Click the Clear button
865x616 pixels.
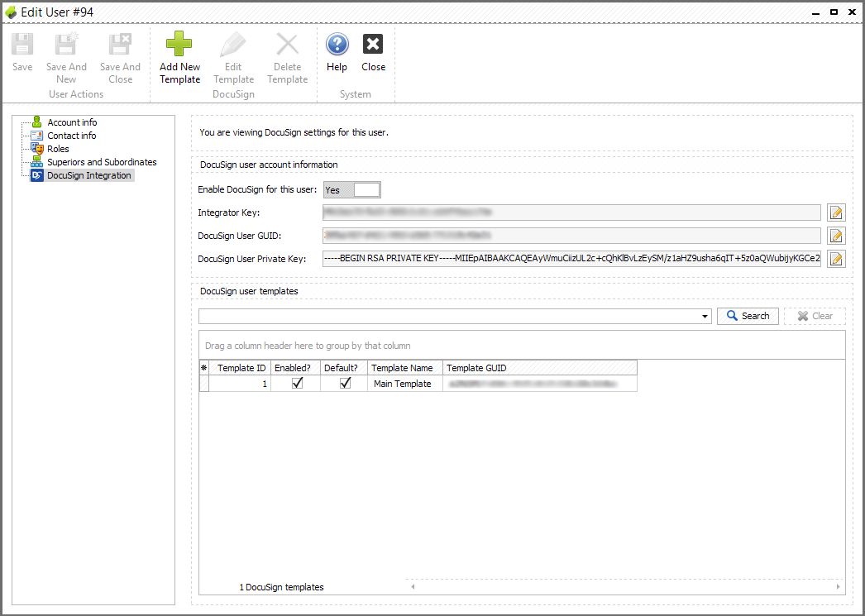(x=815, y=316)
